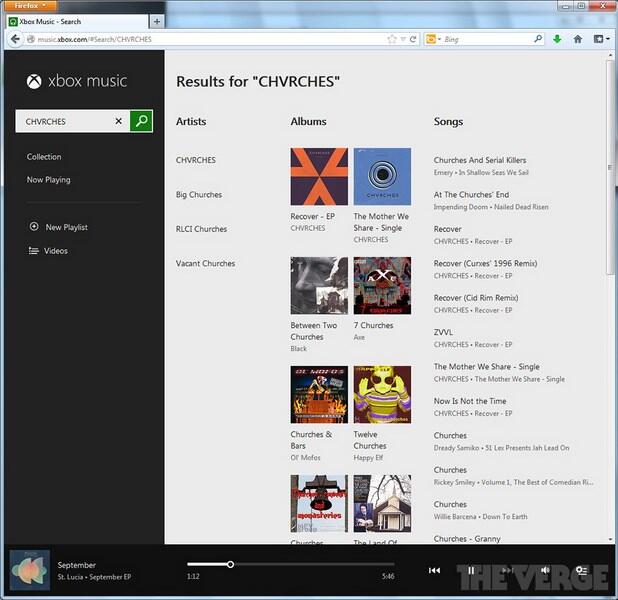This screenshot has height=600, width=618.
Task: Open the RLCI Churches artist result
Action: pyautogui.click(x=201, y=229)
